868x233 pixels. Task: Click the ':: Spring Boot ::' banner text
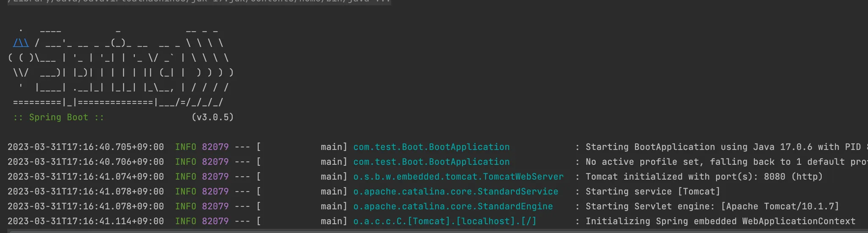[x=58, y=117]
